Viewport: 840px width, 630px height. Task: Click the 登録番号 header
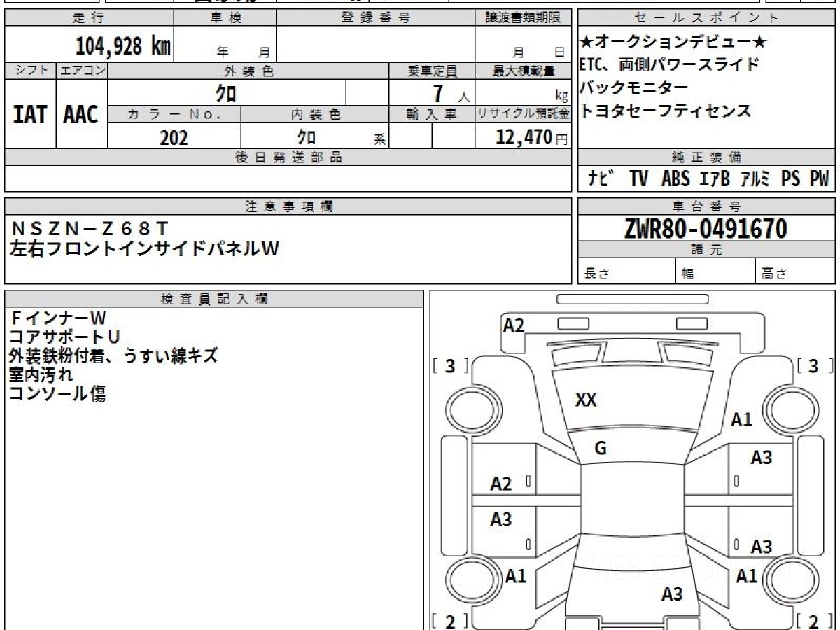coord(376,18)
